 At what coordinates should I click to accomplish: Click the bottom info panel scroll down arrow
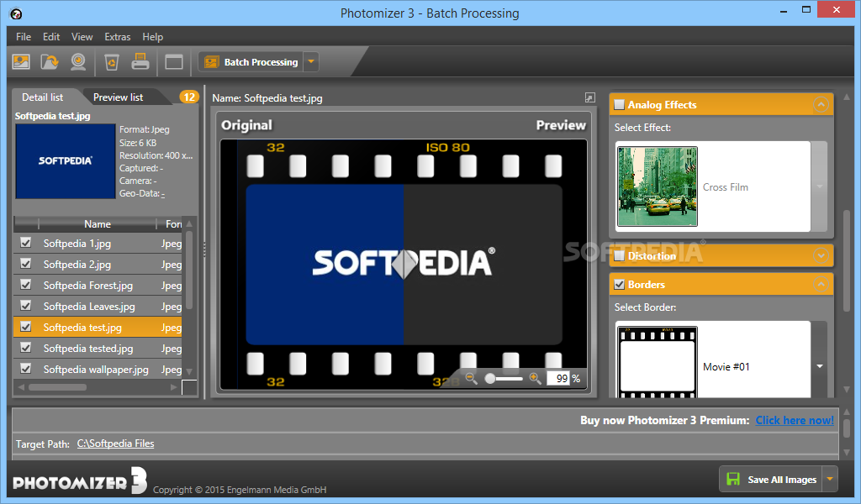point(846,453)
